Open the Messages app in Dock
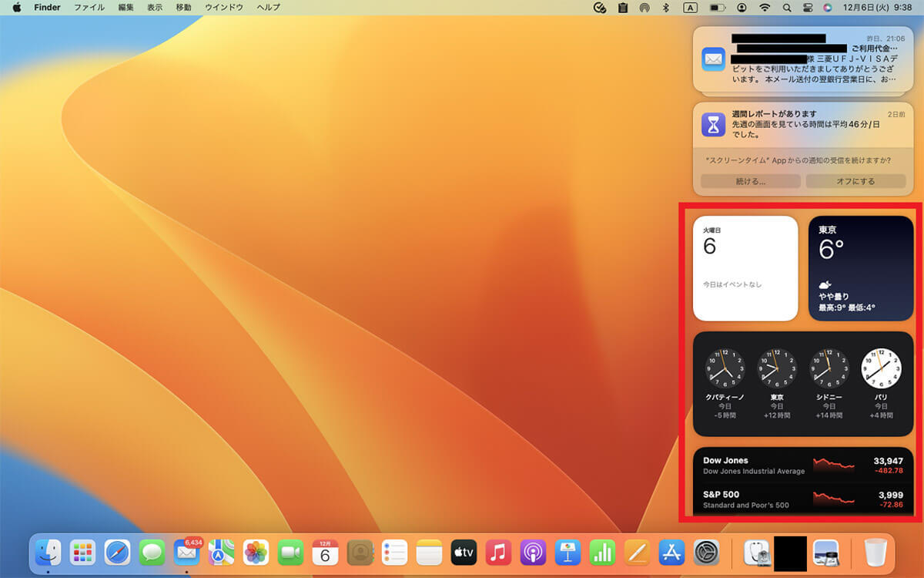924x578 pixels. 152,552
